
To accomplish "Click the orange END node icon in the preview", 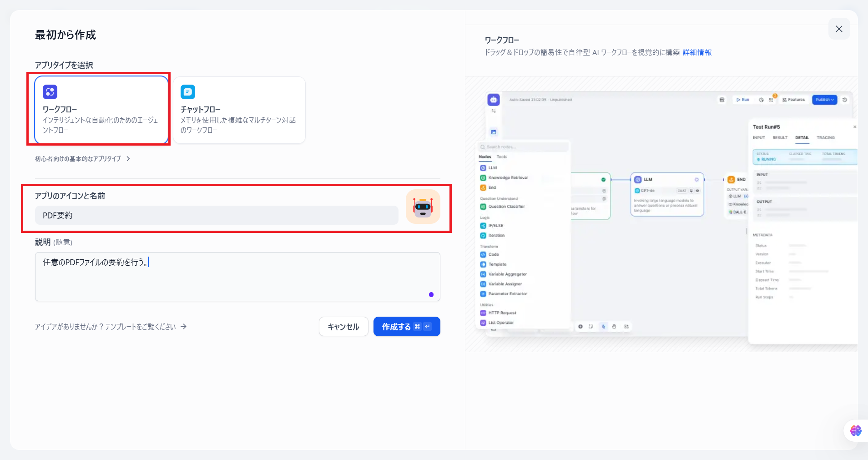I will 731,180.
